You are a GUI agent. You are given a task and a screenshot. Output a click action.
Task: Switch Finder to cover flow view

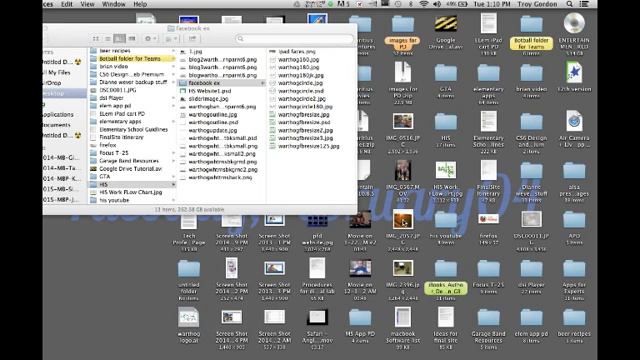pyautogui.click(x=131, y=38)
